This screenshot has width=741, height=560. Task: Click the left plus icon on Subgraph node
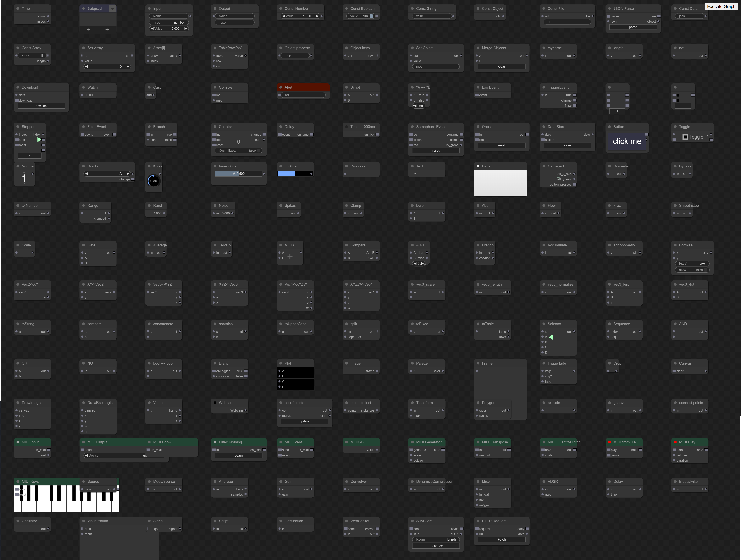point(89,30)
